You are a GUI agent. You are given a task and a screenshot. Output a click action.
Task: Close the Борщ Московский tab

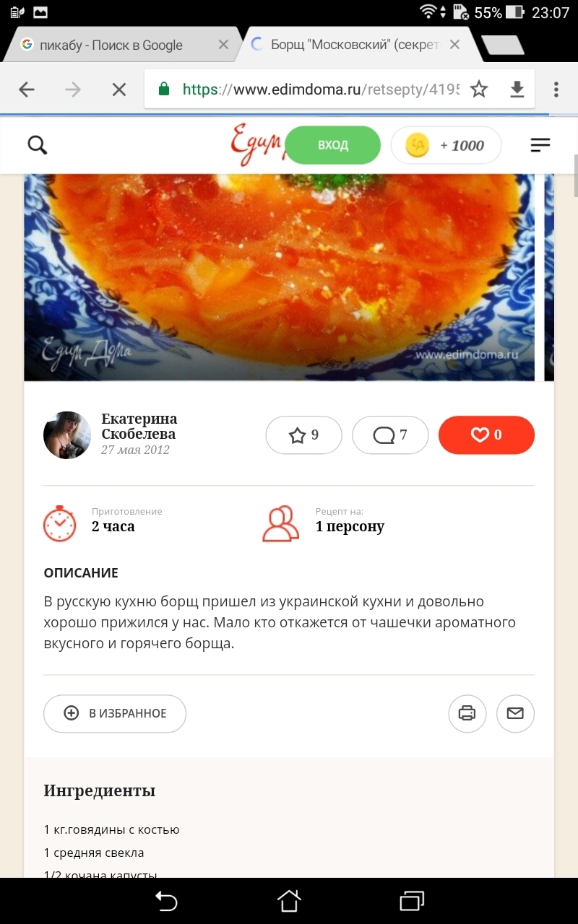pyautogui.click(x=454, y=45)
